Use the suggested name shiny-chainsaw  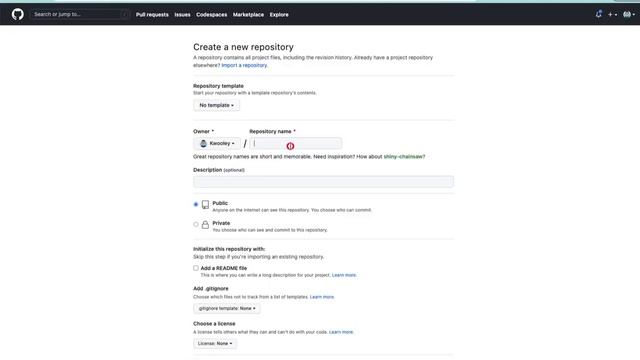(403, 157)
